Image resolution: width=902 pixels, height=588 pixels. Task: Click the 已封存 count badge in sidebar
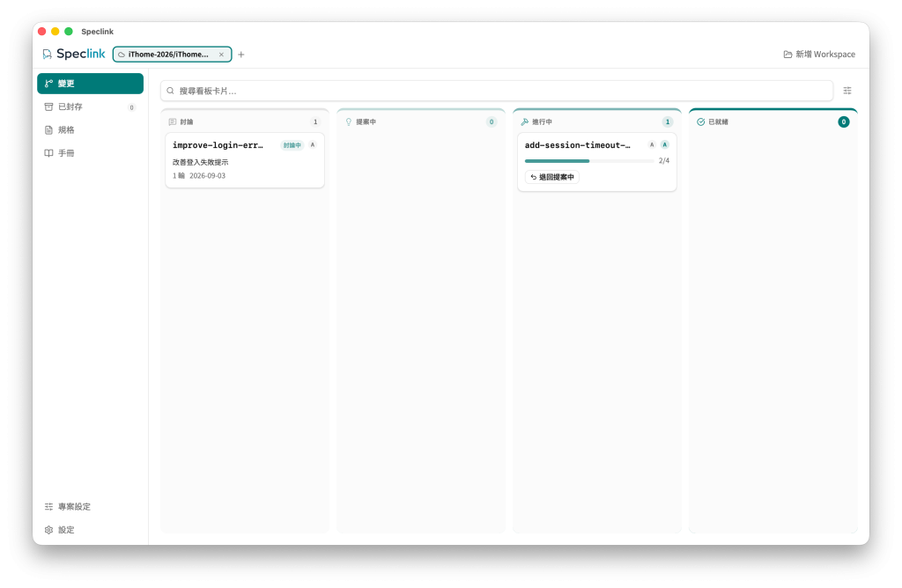point(132,107)
